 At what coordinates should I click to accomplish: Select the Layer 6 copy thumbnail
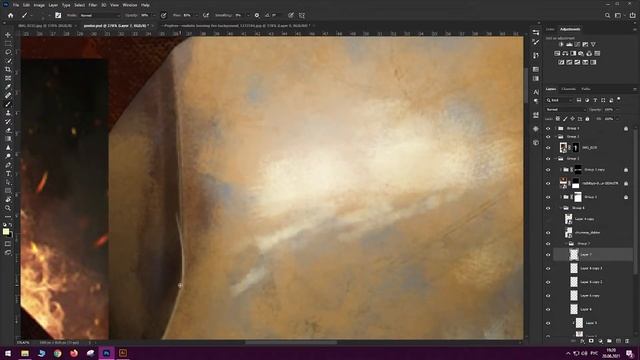[574, 296]
